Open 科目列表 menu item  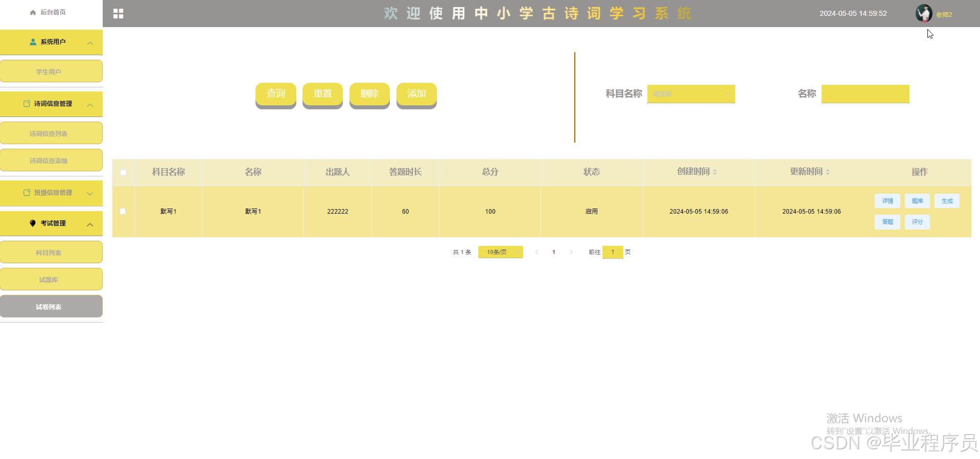[51, 252]
